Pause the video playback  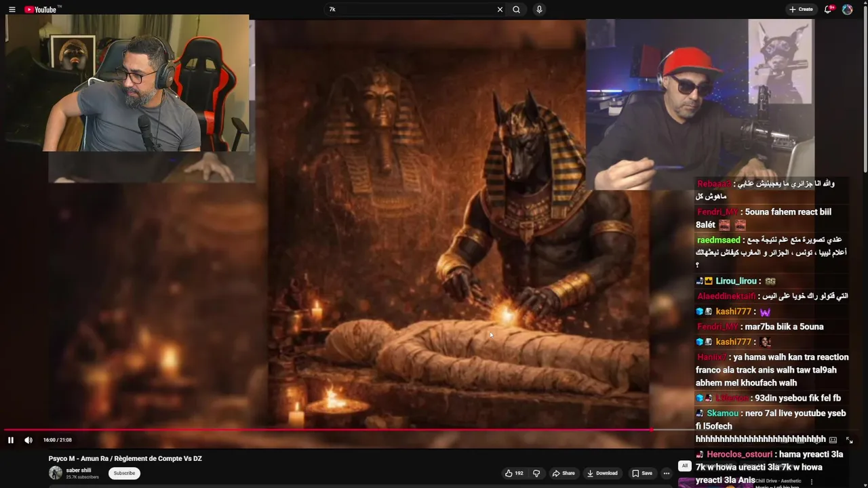click(11, 440)
